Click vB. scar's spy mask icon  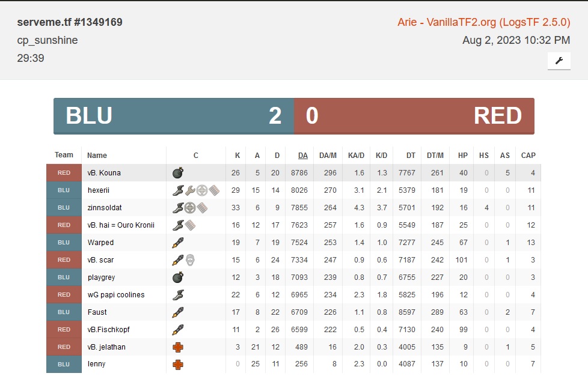[x=190, y=260]
